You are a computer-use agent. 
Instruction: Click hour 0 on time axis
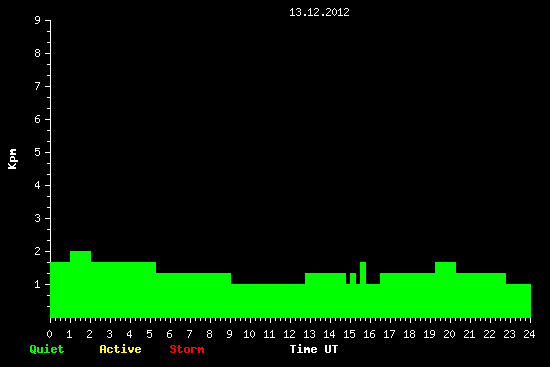[x=49, y=334]
